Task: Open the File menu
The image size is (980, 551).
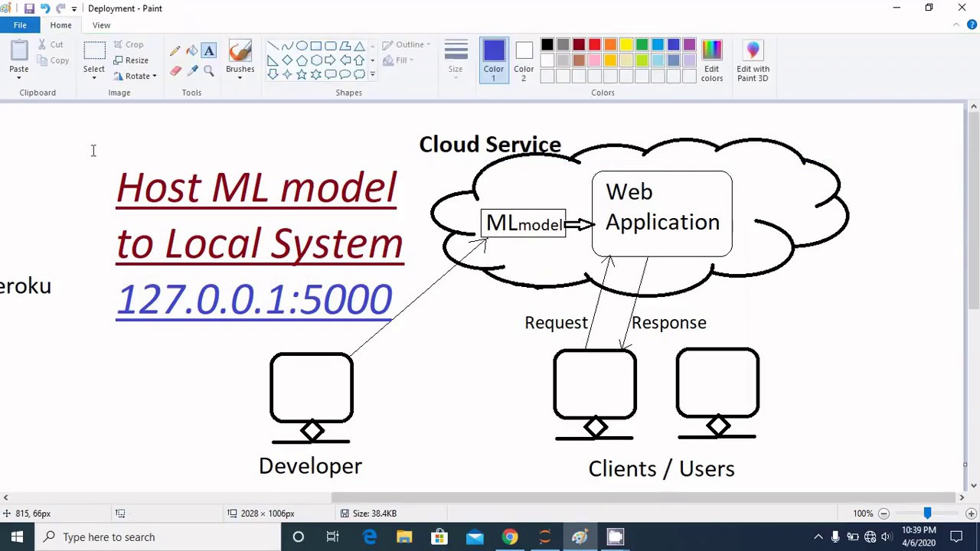Action: [x=20, y=25]
